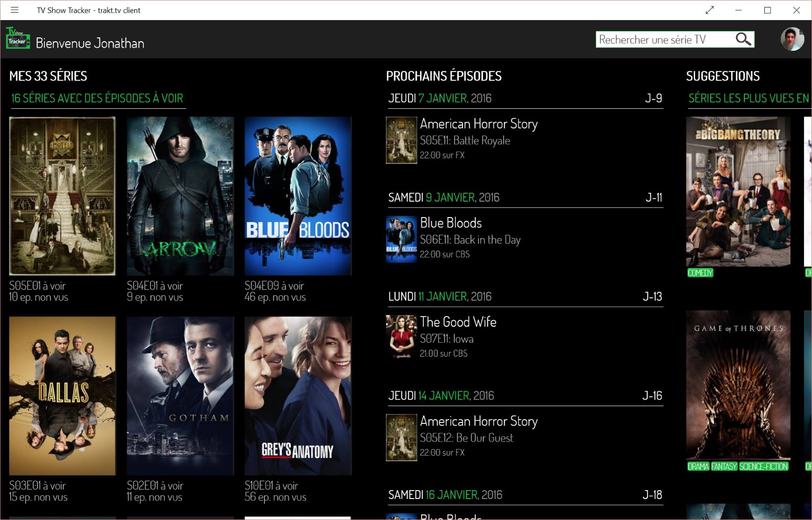
Task: Click the FANTASY genre tag
Action: pos(724,467)
